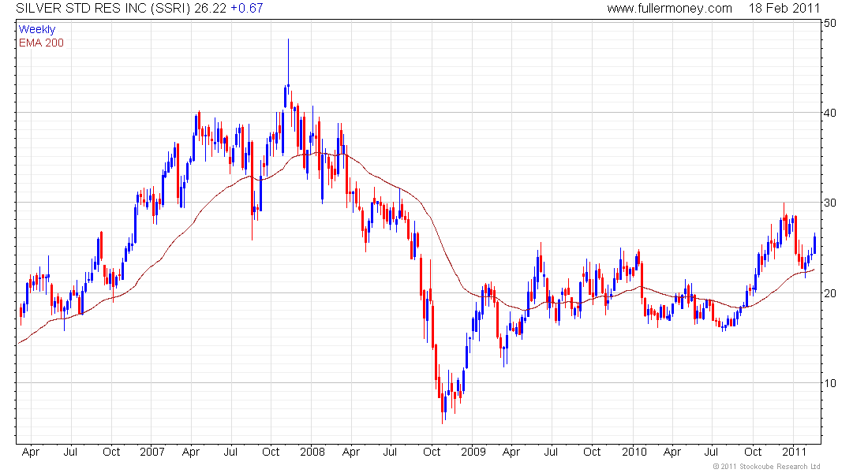Click the 30 price axis label
The width and height of the screenshot is (868, 473).
coord(830,203)
